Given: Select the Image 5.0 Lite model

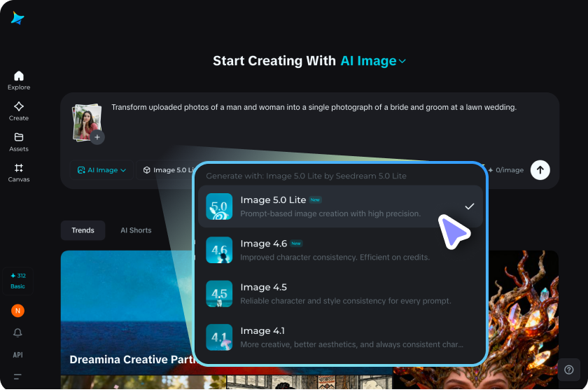Looking at the screenshot, I should pyautogui.click(x=340, y=206).
